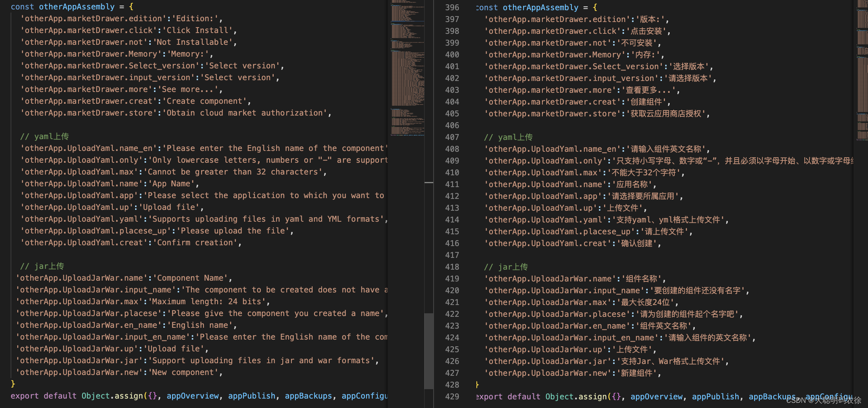This screenshot has height=408, width=868.
Task: Click the appOverview reference on the left
Action: [x=192, y=396]
